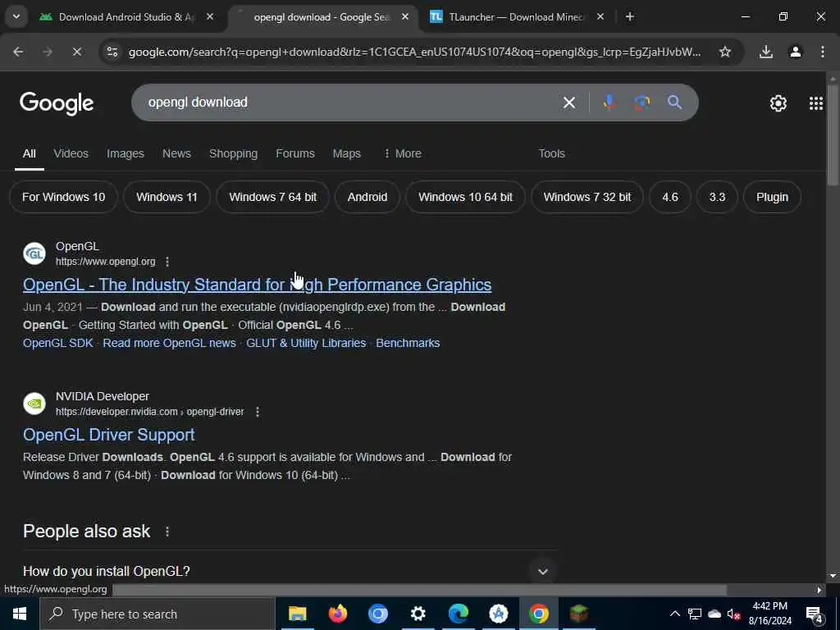840x630 pixels.
Task: Click the horizontal scrollbar right arrow
Action: [x=819, y=590]
